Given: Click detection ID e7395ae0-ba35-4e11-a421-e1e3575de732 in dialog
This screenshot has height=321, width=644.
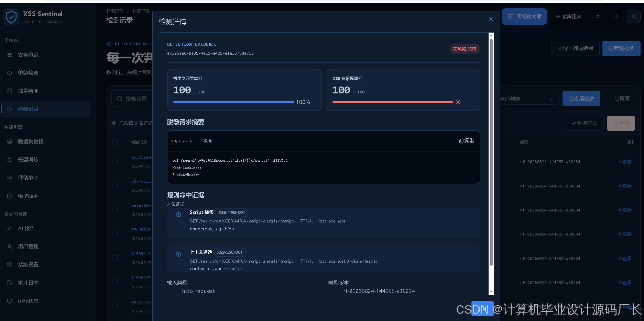Looking at the screenshot, I should point(210,54).
